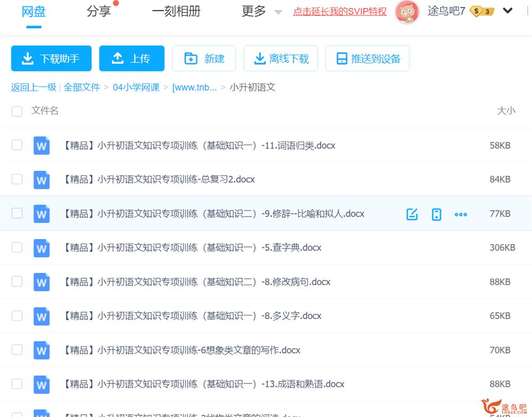This screenshot has height=417, width=532.
Task: Click the push-to-phone icon on the hovered row
Action: tap(436, 214)
